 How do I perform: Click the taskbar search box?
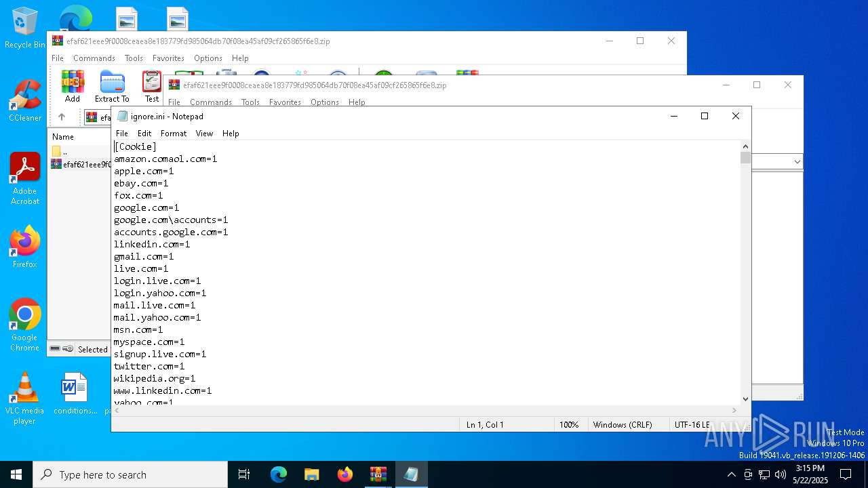[x=130, y=474]
